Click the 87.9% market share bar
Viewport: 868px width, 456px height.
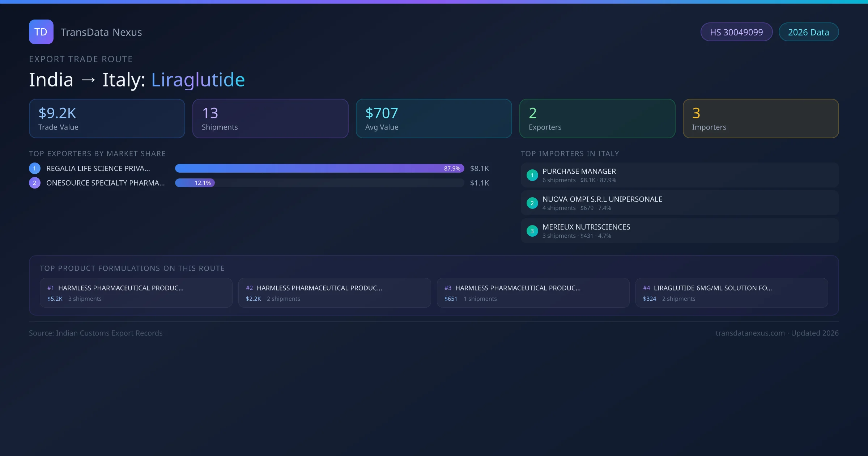pos(319,168)
